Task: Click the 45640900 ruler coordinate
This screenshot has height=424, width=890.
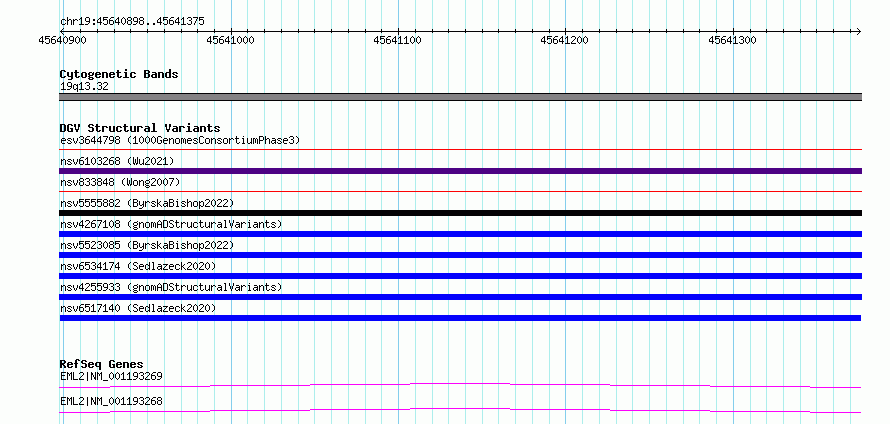Action: [x=63, y=40]
